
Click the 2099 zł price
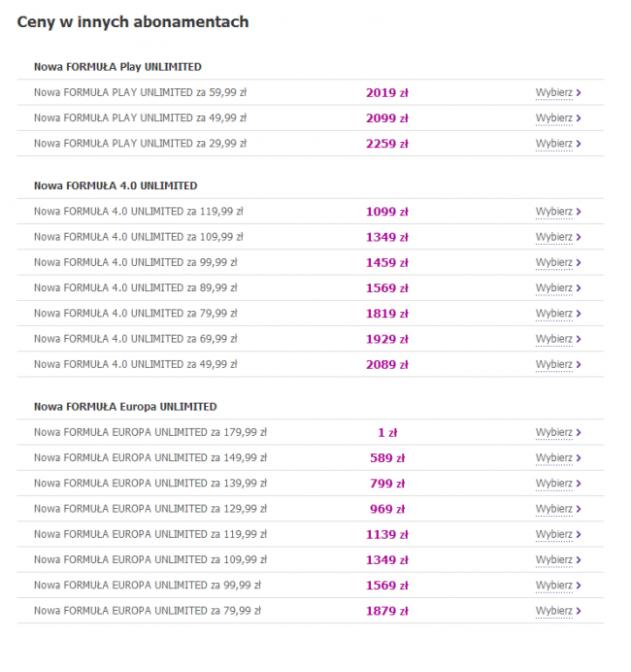click(x=387, y=118)
